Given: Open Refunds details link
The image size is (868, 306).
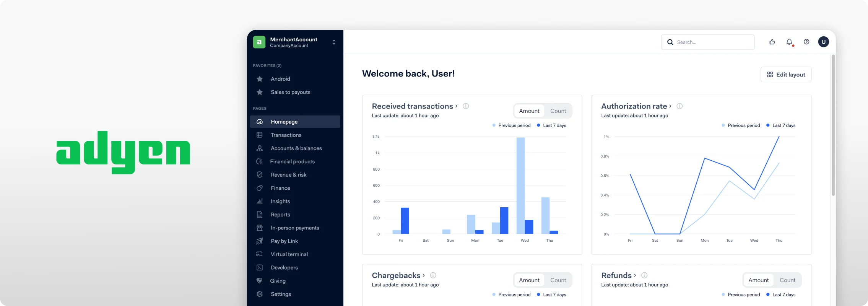Looking at the screenshot, I should tap(619, 275).
